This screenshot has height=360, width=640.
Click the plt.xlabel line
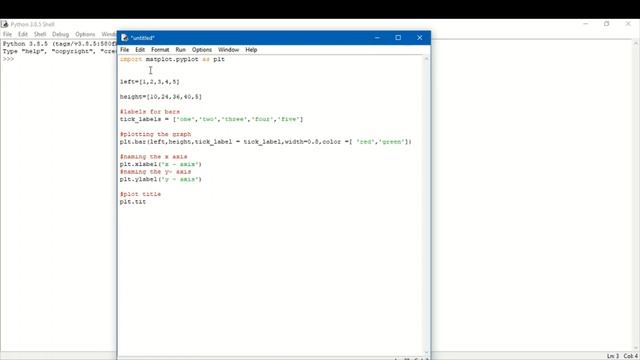point(161,164)
